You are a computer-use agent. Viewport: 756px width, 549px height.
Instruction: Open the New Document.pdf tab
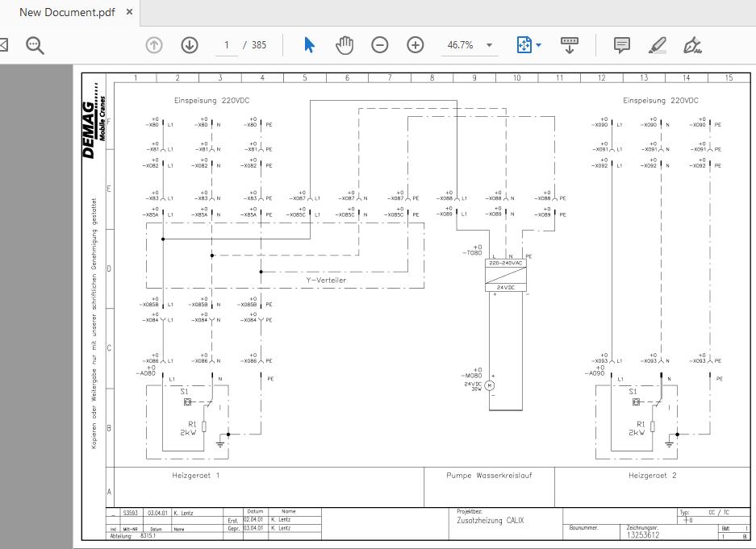[69, 12]
